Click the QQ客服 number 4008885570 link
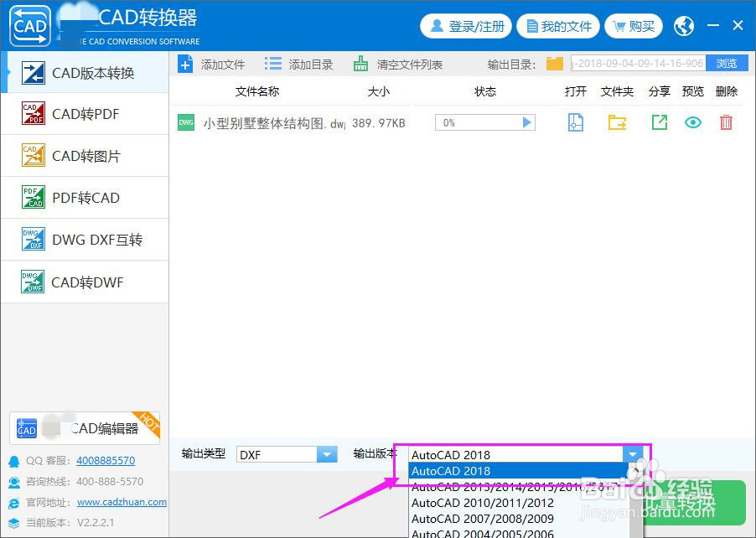The height and width of the screenshot is (538, 756). pos(106,460)
